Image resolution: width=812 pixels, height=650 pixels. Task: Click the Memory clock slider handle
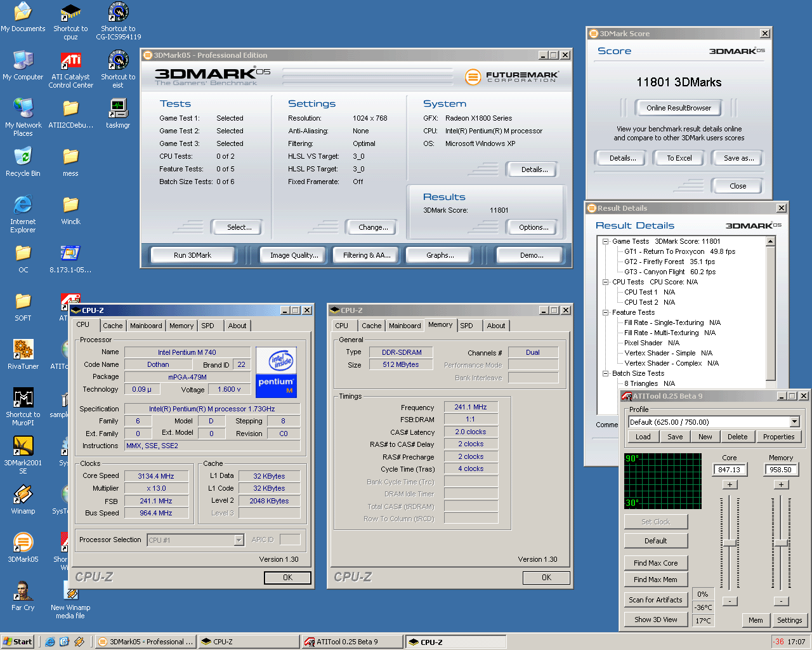[x=782, y=543]
